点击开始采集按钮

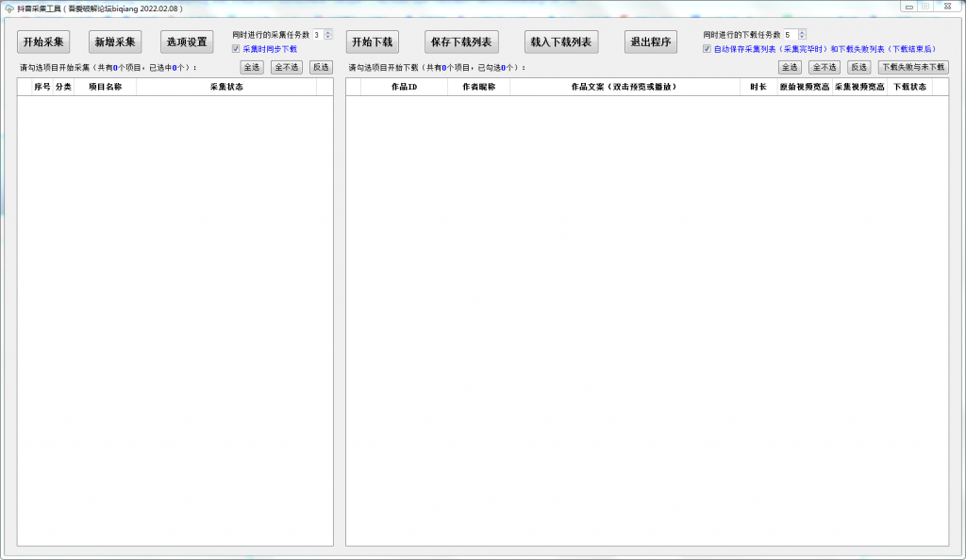(x=42, y=41)
